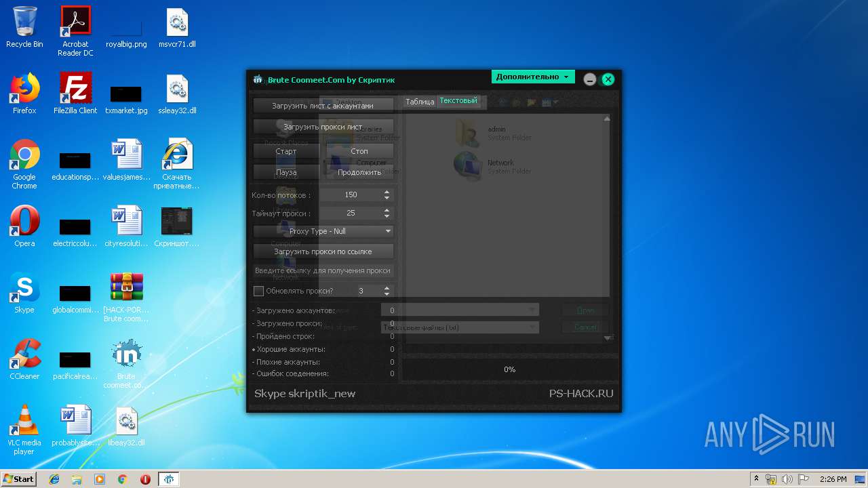Show hidden tray icons arrow
This screenshot has width=868, height=488.
pyautogui.click(x=756, y=479)
